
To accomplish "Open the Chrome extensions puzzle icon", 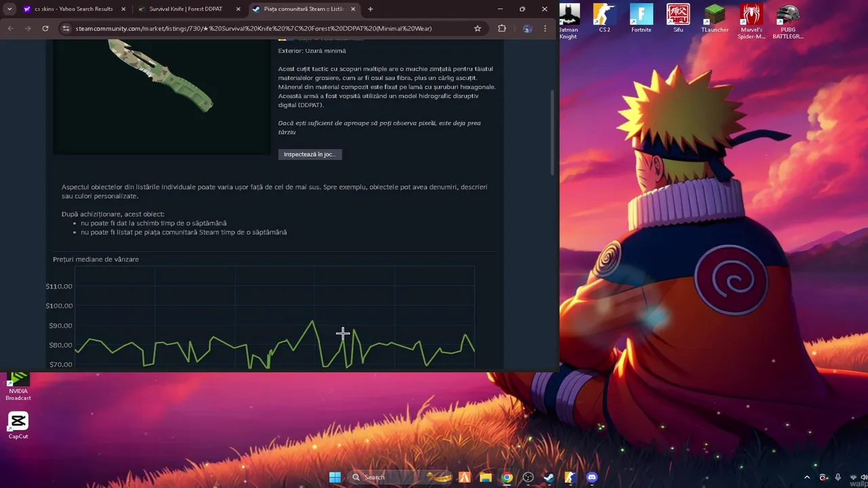I will pyautogui.click(x=502, y=28).
